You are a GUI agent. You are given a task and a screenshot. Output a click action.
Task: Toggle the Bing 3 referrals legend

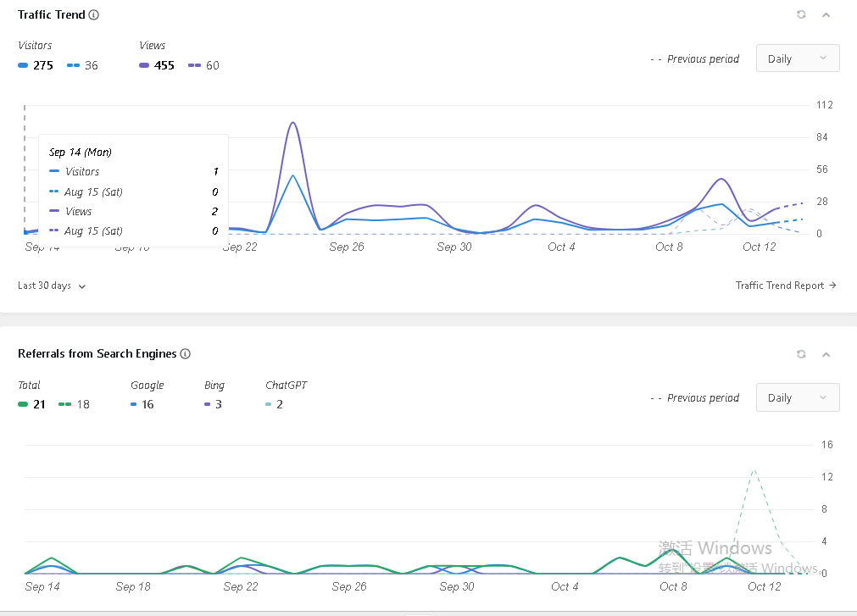(x=213, y=405)
